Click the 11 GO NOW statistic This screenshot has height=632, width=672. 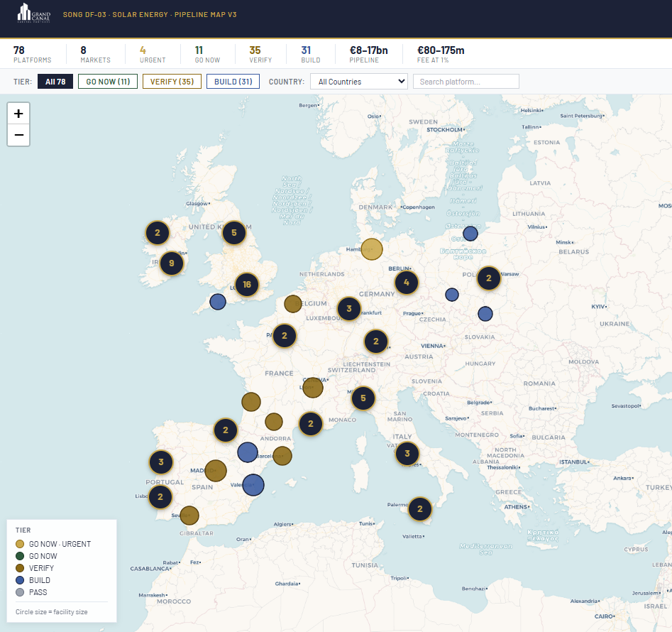[207, 55]
